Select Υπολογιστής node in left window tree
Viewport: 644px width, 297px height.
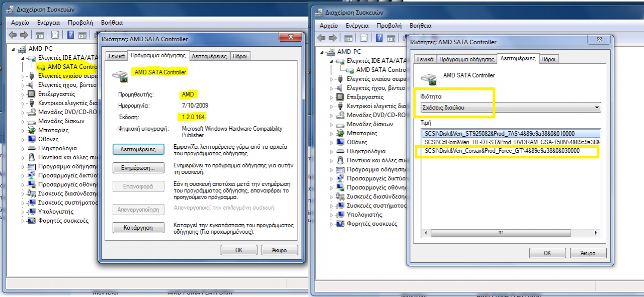pos(56,212)
